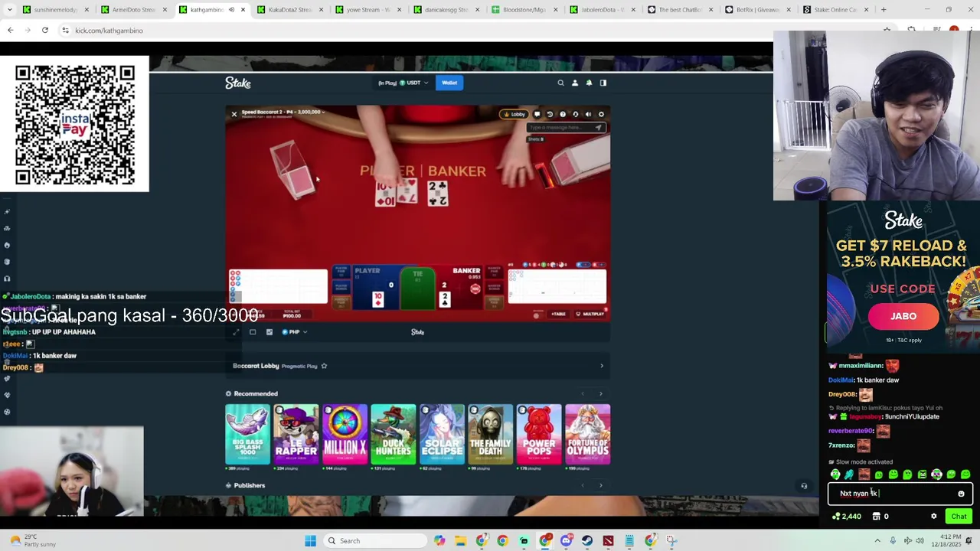Open the Stake search icon
Viewport: 980px width, 551px height.
coord(560,83)
